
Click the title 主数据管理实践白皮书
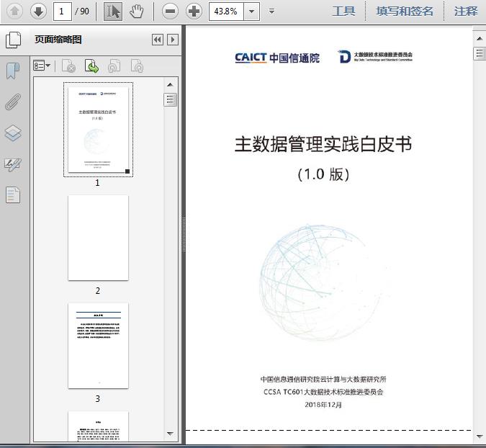(323, 144)
